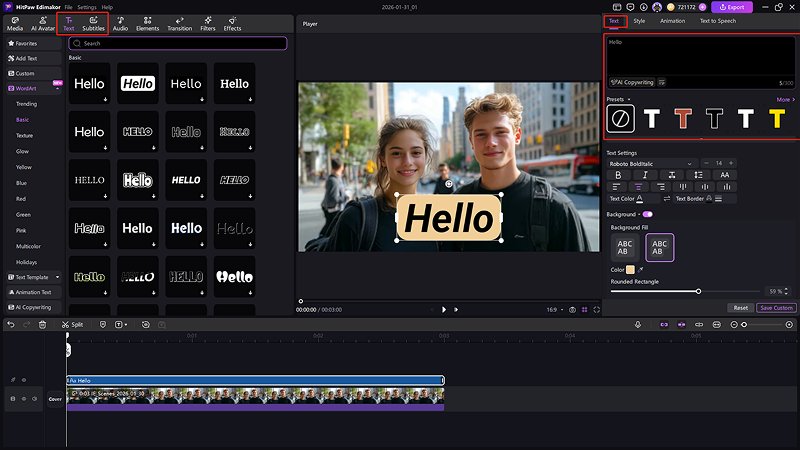
Task: Enter fullscreen player view
Action: [x=596, y=310]
